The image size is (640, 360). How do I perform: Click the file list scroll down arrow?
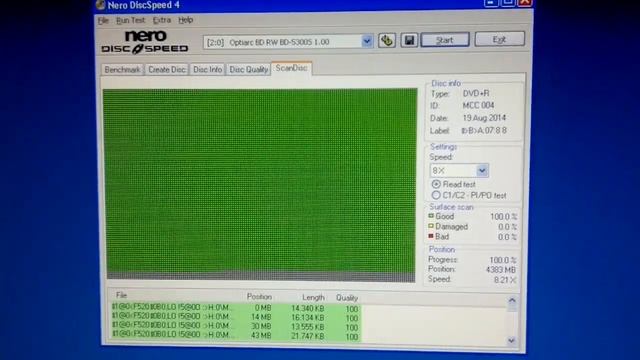point(511,340)
